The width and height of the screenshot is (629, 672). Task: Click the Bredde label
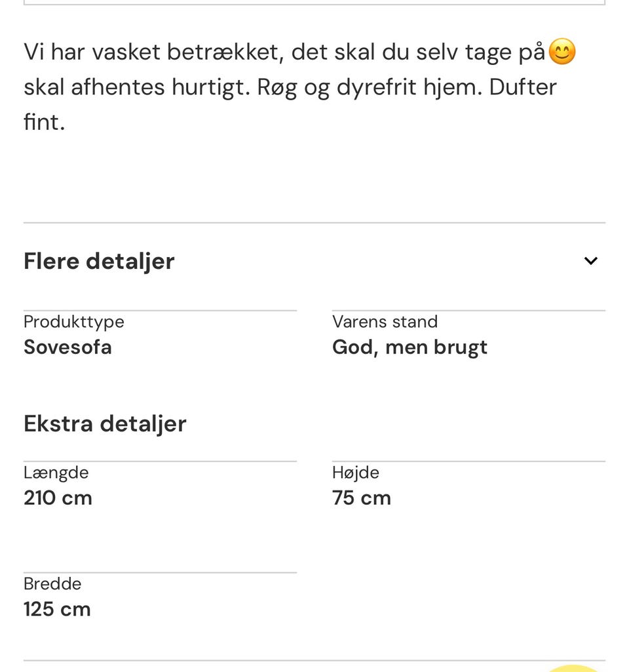[x=52, y=584]
